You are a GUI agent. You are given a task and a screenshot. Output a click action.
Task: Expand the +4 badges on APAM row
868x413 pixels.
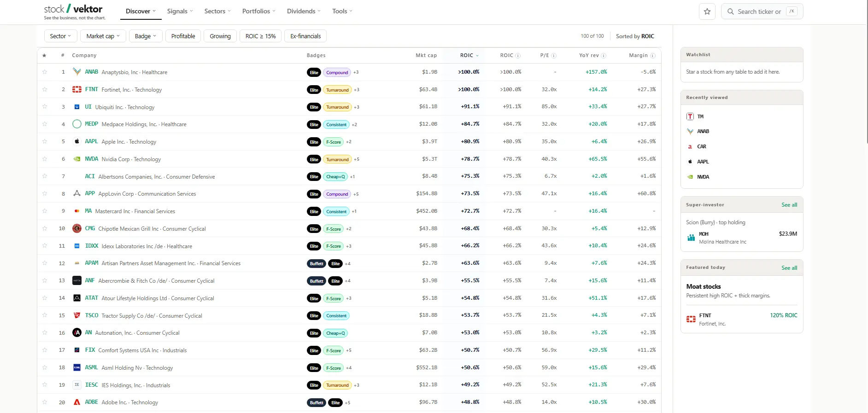(x=348, y=264)
